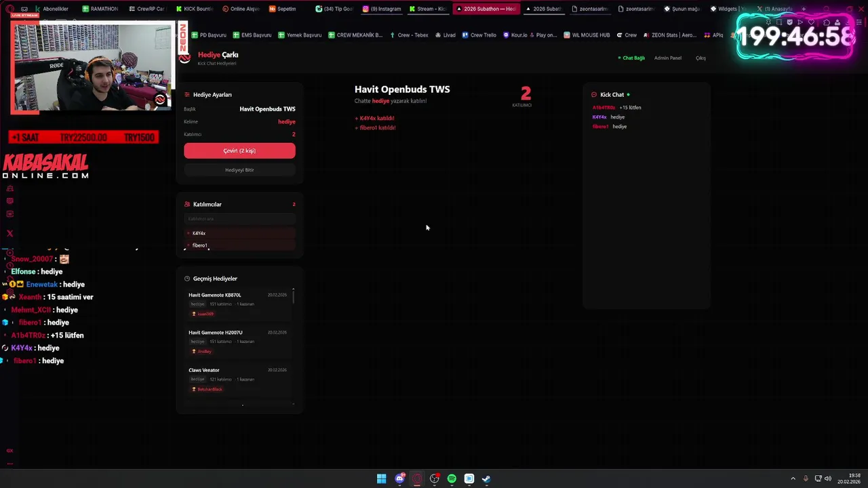Open the Crew - Tebex bookmark
The height and width of the screenshot is (488, 868).
coord(409,35)
